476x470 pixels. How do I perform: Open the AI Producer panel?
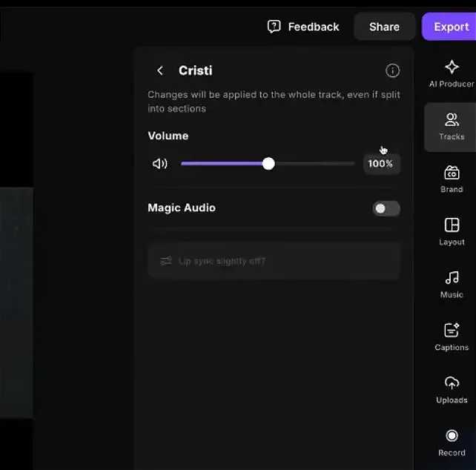coord(452,74)
